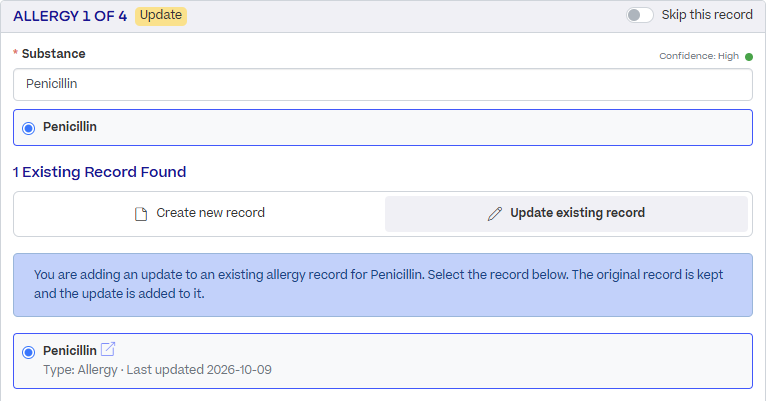Click the blue info banner about updating
Viewport: 766px width, 401px height.
(383, 285)
